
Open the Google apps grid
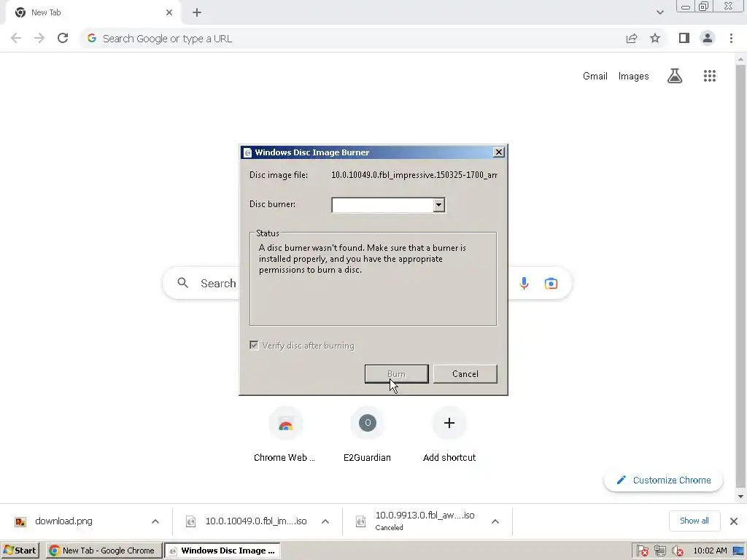pos(710,76)
